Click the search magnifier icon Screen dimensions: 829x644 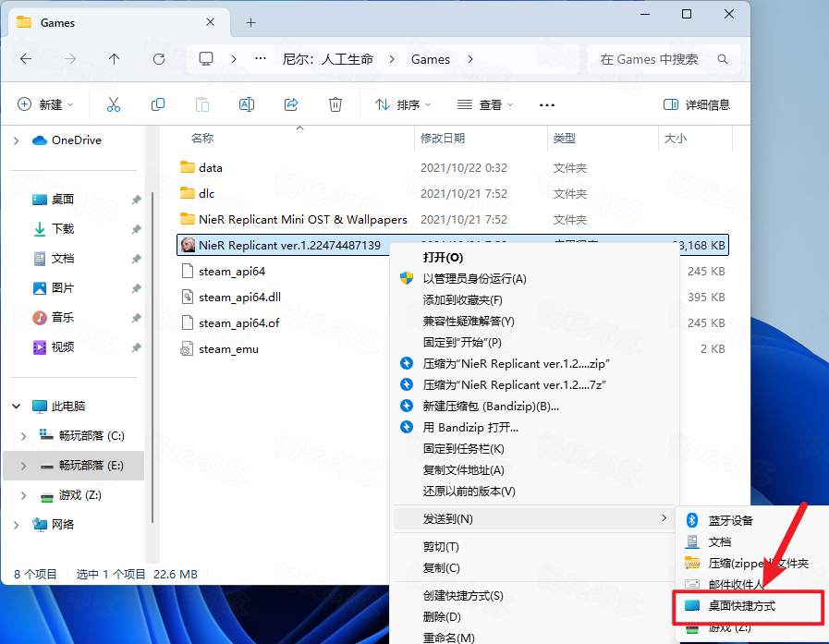point(722,59)
